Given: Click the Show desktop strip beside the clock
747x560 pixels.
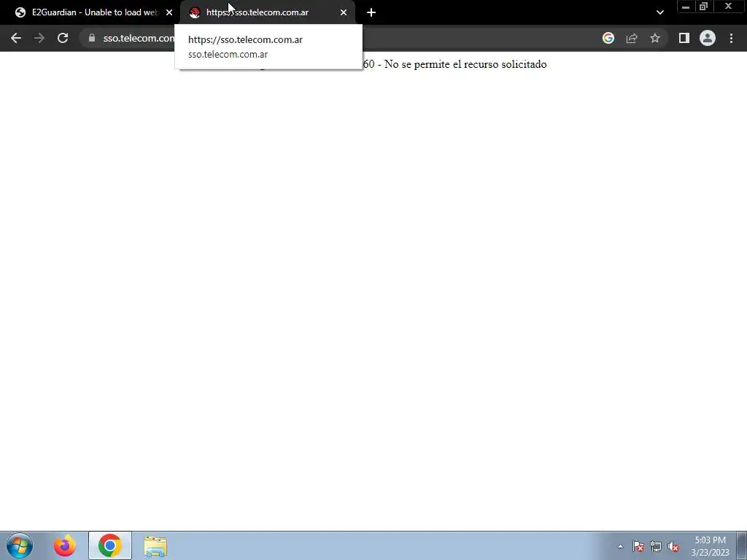Looking at the screenshot, I should pyautogui.click(x=742, y=545).
